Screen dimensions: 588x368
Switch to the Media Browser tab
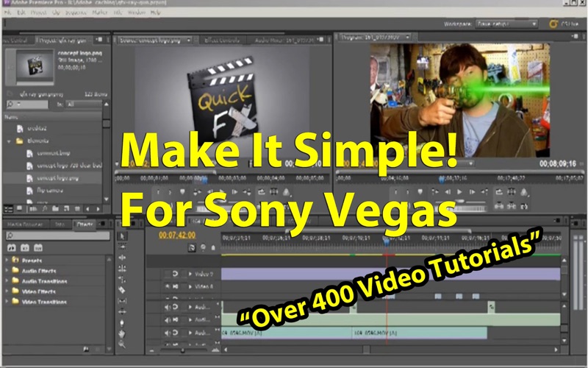pyautogui.click(x=26, y=224)
